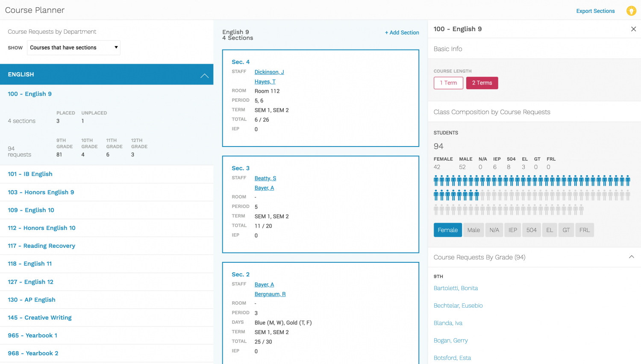Open student Bechtelar, Eusebio
Viewport: 641px width, 364px height.
(458, 306)
